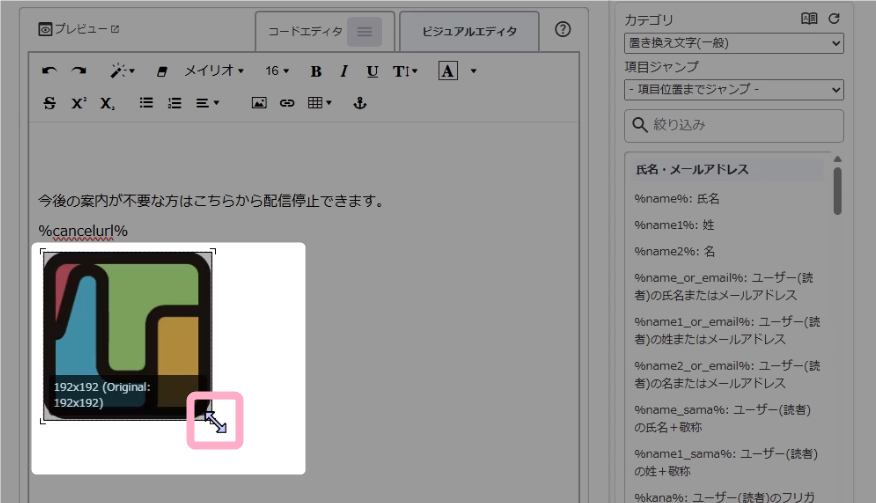This screenshot has height=503, width=876.
Task: Open the プレビュー preview link
Action: 79,29
